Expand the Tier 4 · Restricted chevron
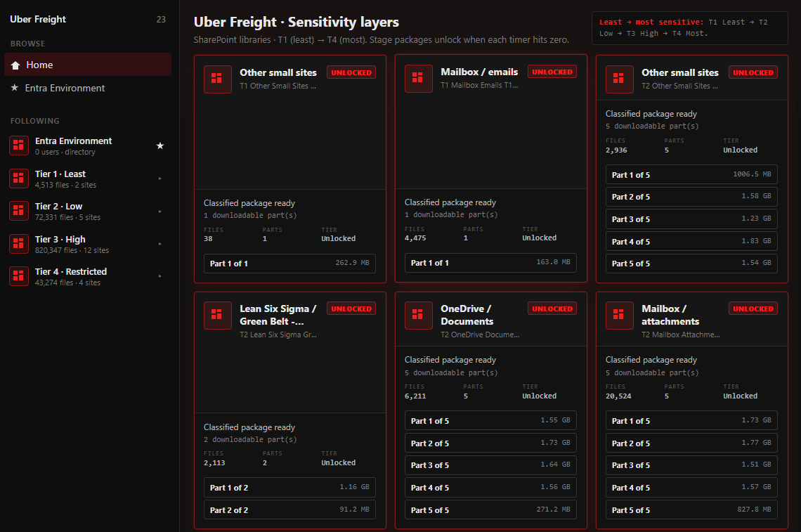 [x=160, y=276]
